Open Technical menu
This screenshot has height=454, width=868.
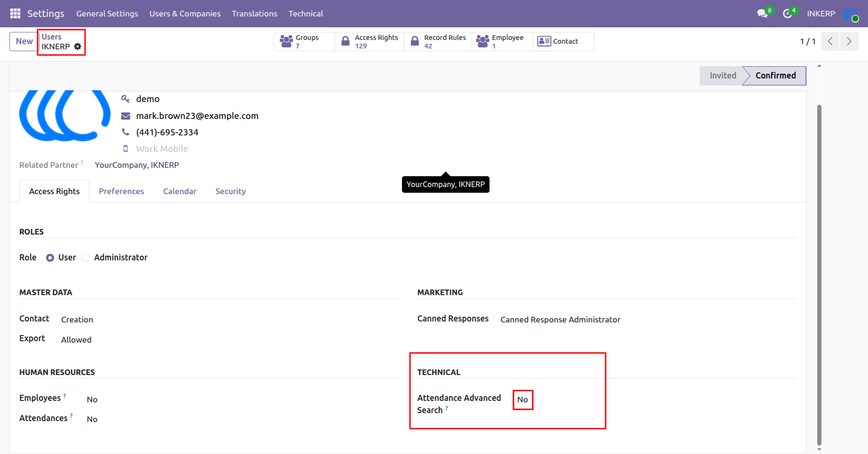coord(306,14)
